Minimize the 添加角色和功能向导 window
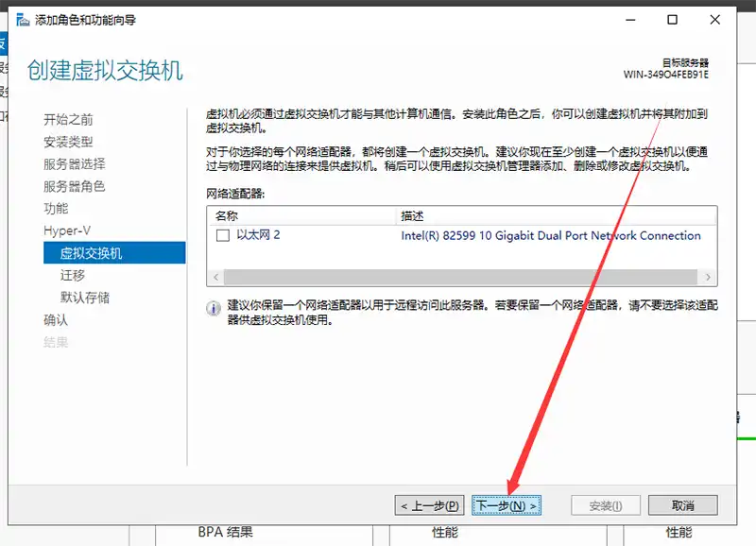 [x=627, y=20]
